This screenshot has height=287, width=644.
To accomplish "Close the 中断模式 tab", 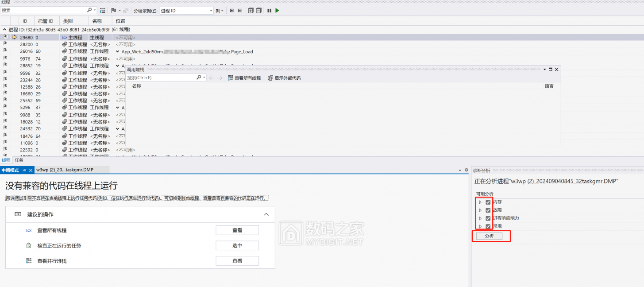I will click(31, 170).
